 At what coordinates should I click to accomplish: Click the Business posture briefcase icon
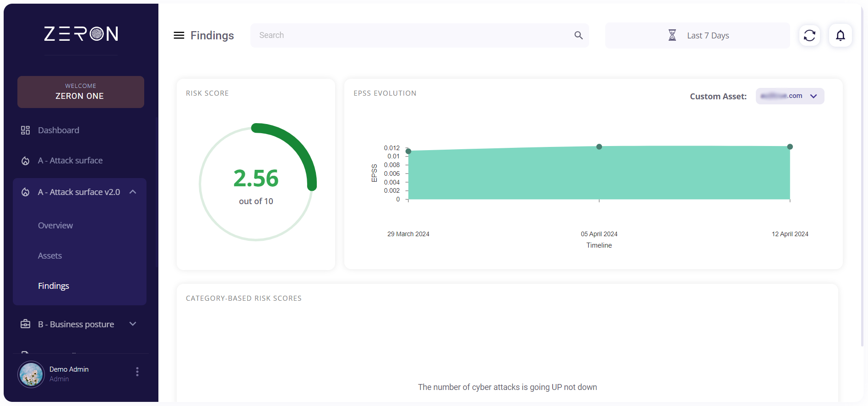[26, 324]
